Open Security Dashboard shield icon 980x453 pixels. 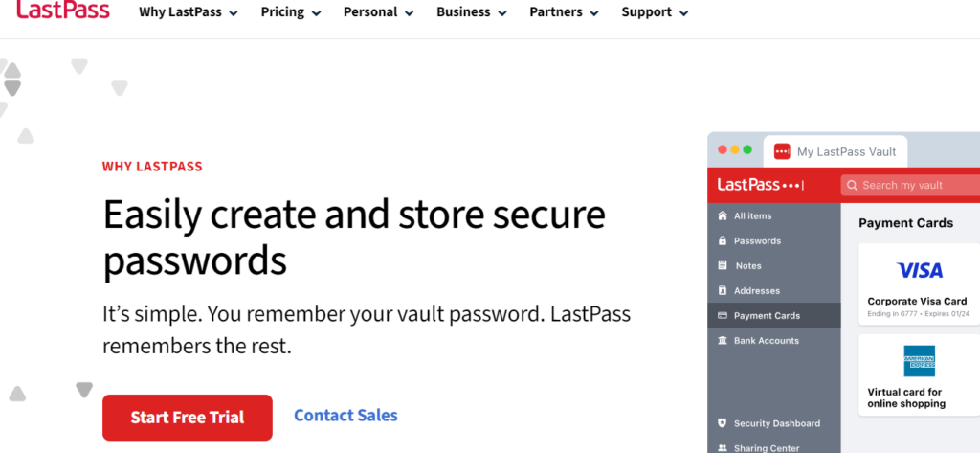723,423
